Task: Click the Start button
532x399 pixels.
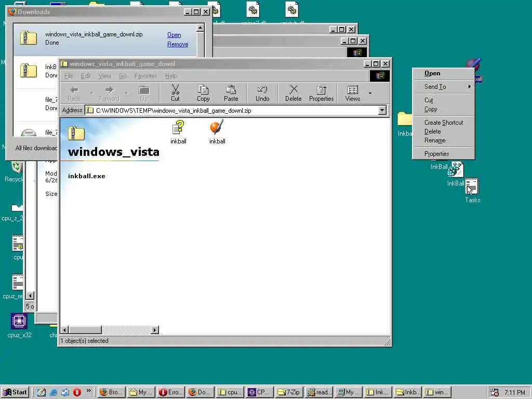Action: pyautogui.click(x=15, y=392)
